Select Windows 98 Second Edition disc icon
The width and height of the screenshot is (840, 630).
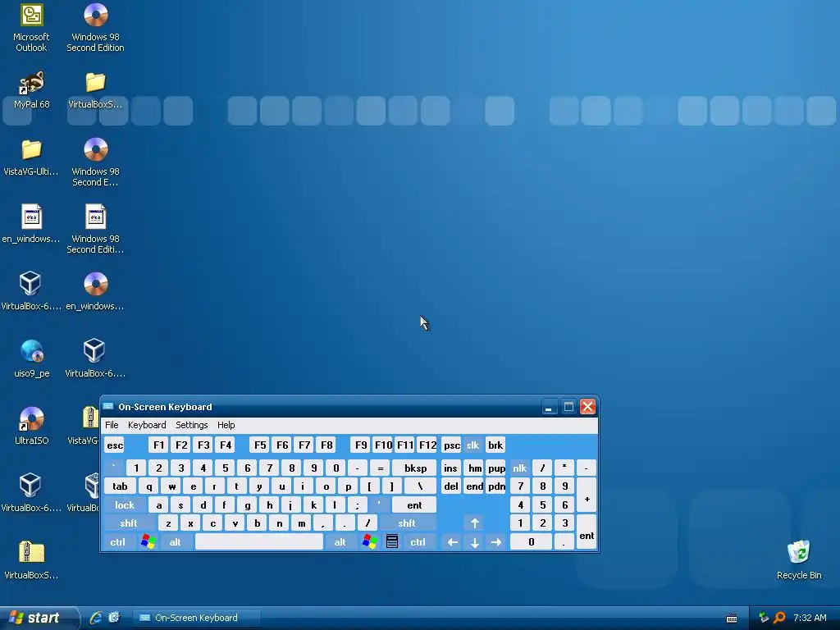(x=95, y=28)
